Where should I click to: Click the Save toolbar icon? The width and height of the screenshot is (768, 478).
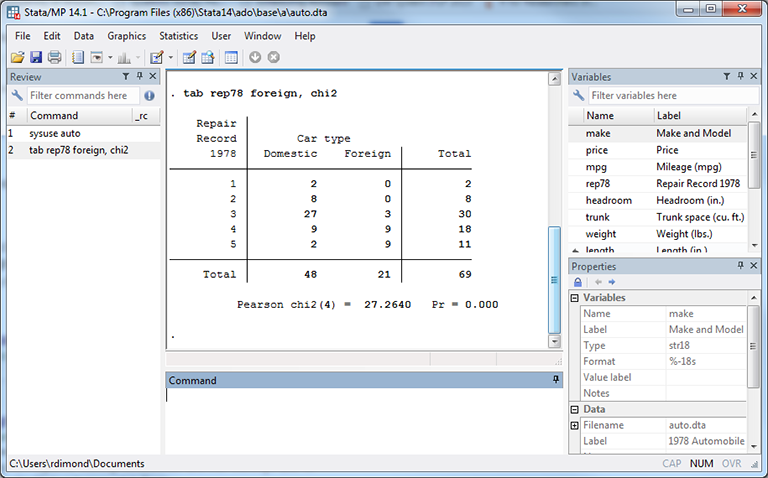[36, 58]
